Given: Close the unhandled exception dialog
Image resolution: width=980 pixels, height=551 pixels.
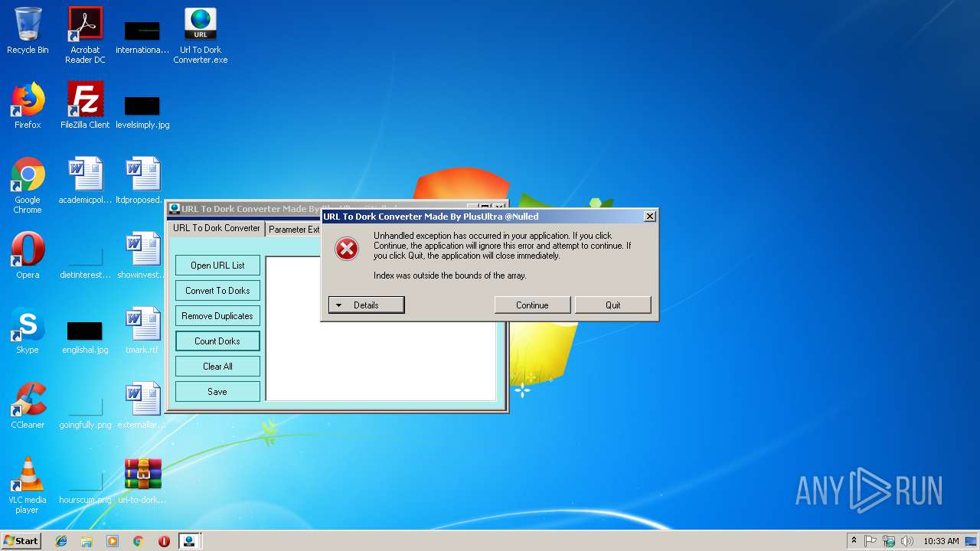Looking at the screenshot, I should tap(650, 217).
